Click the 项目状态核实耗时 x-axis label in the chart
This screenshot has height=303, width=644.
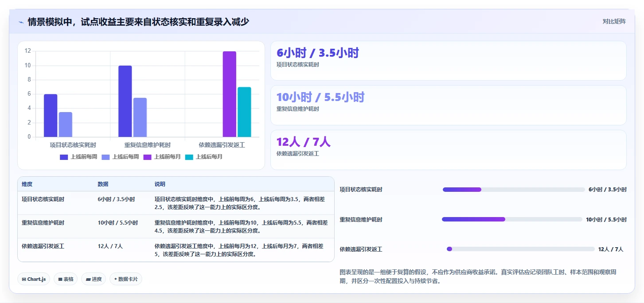[x=73, y=145]
